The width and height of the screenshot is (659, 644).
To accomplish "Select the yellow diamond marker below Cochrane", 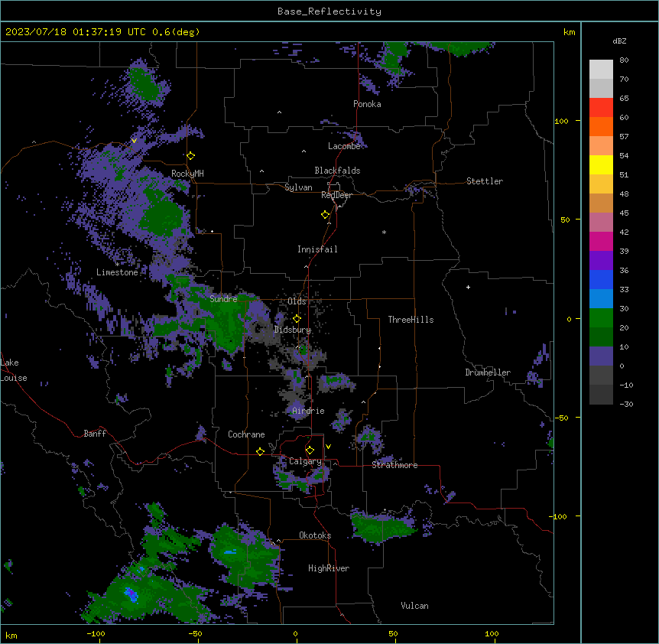I will point(260,451).
